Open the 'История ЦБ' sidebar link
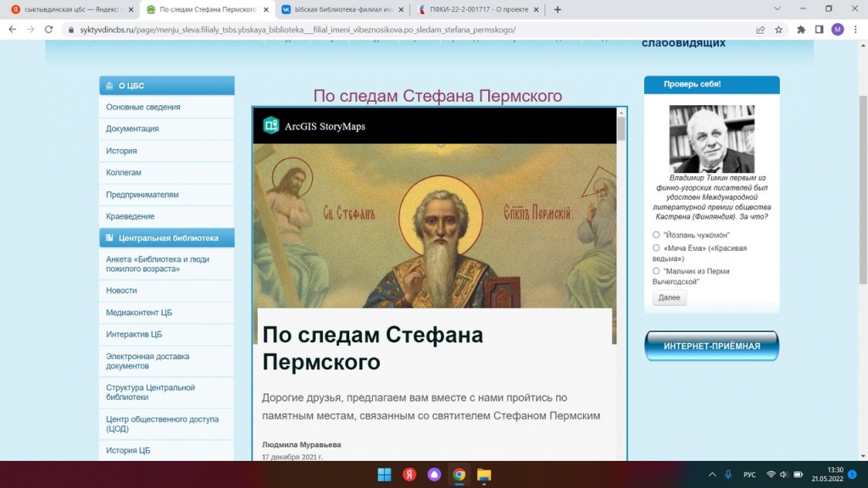The image size is (868, 488). pos(167,451)
